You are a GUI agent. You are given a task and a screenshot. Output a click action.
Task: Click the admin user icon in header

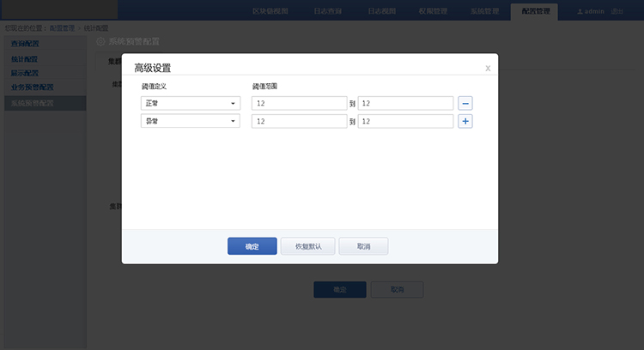tap(580, 11)
